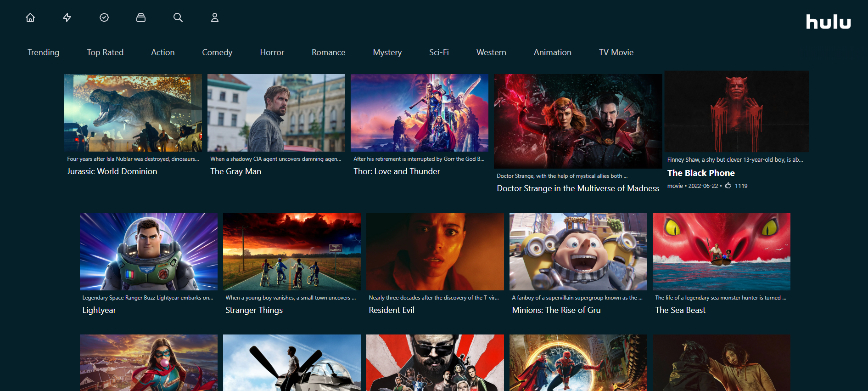Click the 'Finney Shaw, a shy but clever' description

coord(735,160)
